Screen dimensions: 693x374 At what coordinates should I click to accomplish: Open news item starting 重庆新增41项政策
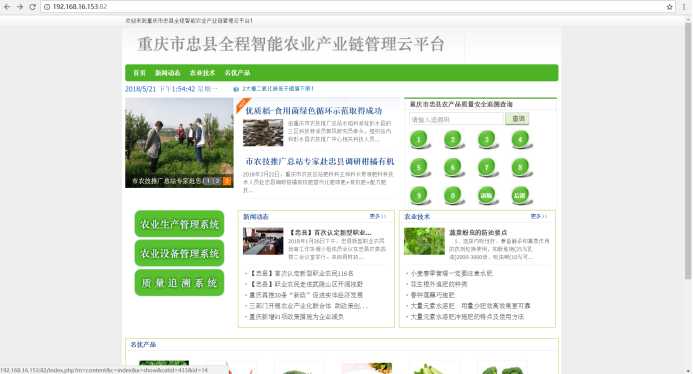(x=297, y=317)
